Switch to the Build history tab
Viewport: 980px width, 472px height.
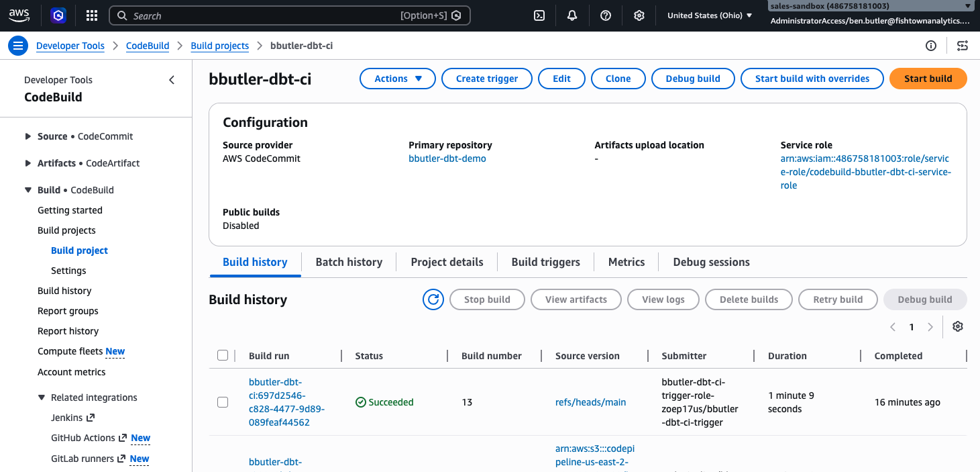click(x=255, y=262)
